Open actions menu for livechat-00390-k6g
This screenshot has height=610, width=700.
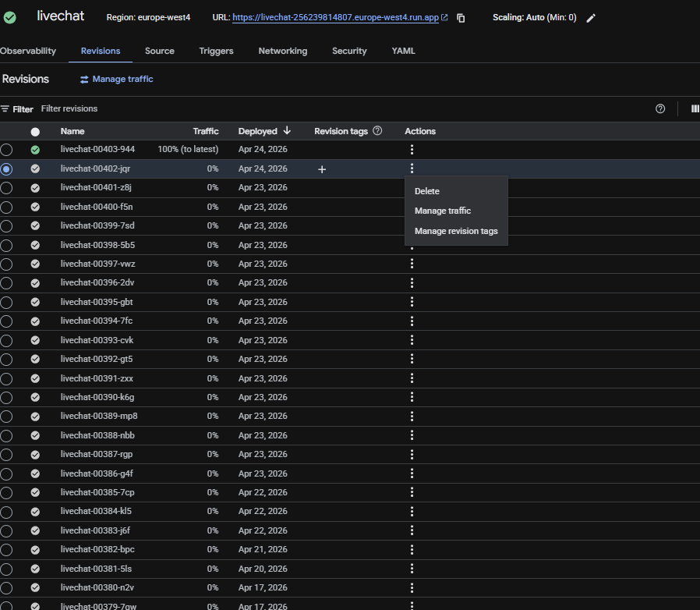412,397
